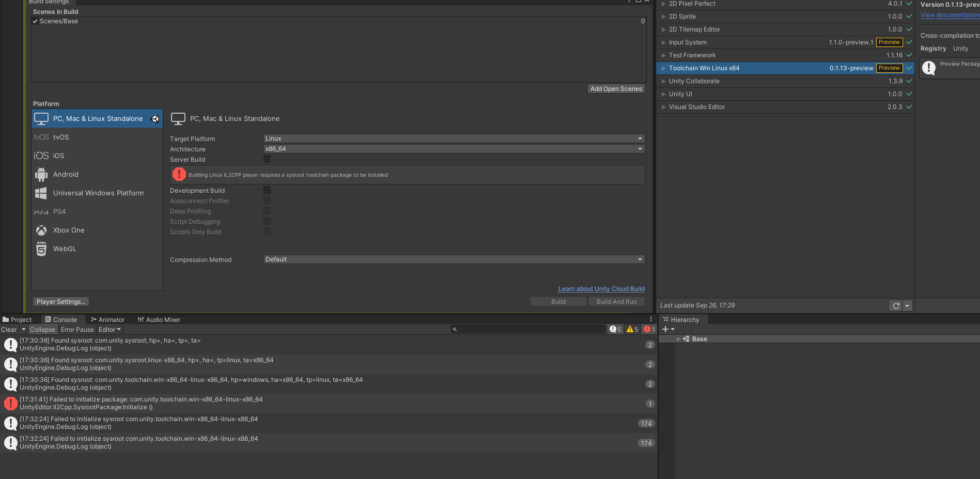Toggle the Collapse option in Console
The height and width of the screenshot is (479, 980).
(42, 329)
